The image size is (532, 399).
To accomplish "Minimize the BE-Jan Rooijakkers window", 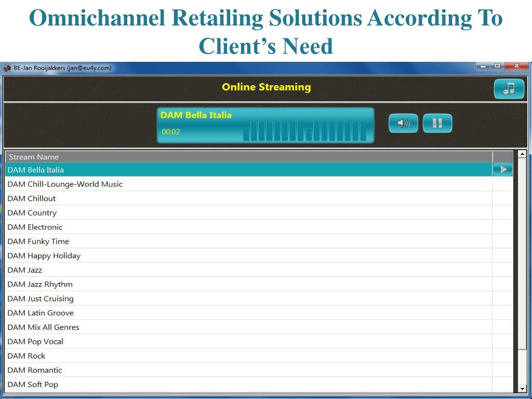I will [484, 66].
